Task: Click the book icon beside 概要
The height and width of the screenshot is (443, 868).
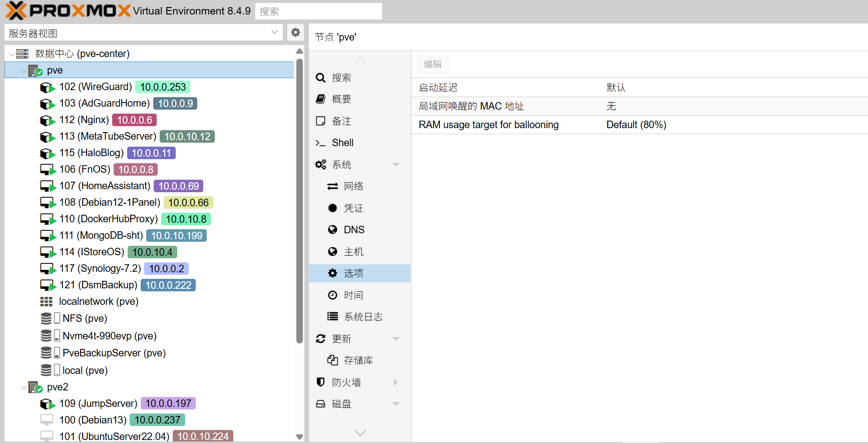Action: (321, 99)
